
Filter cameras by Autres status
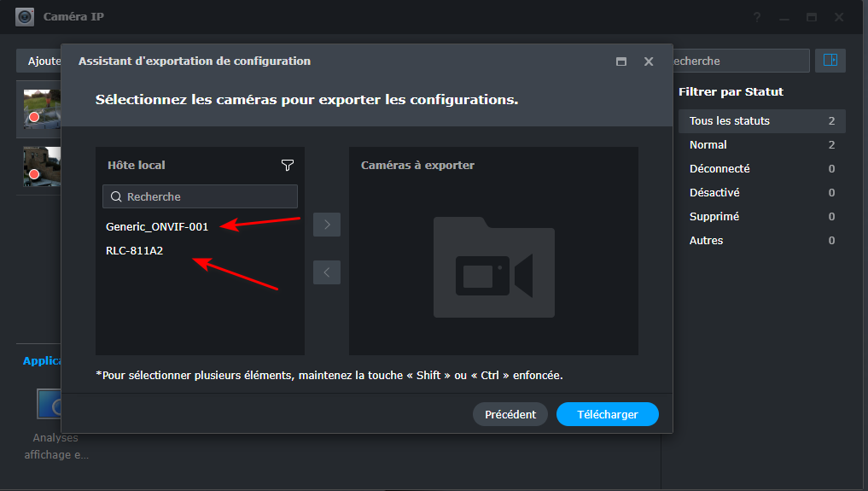pyautogui.click(x=707, y=241)
